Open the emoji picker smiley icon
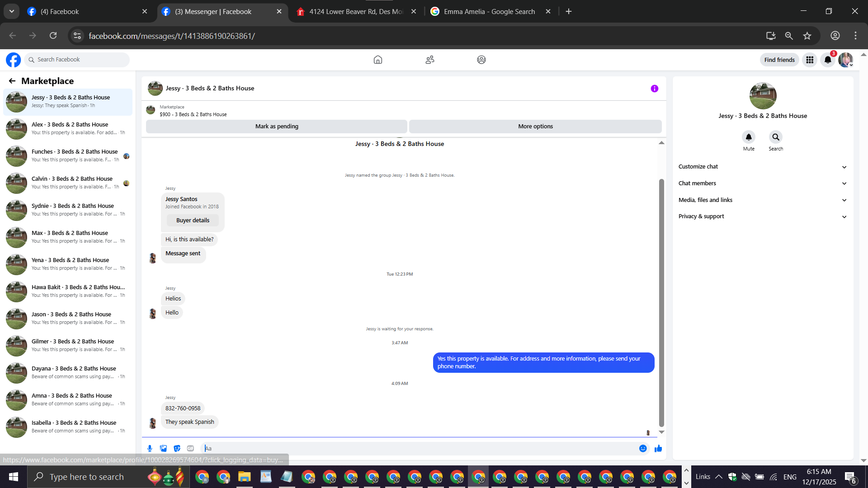Screen dimensions: 868x488 [x=643, y=448]
